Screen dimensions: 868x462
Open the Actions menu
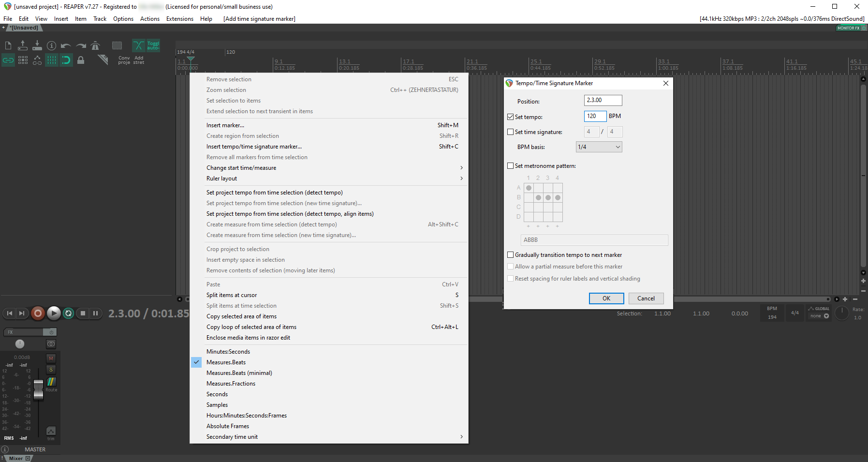[x=149, y=19]
